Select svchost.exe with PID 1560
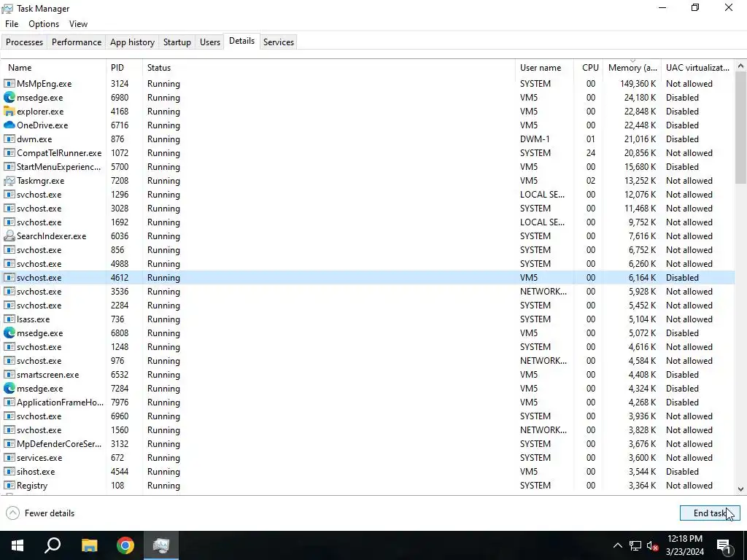Image resolution: width=747 pixels, height=560 pixels. click(368, 430)
